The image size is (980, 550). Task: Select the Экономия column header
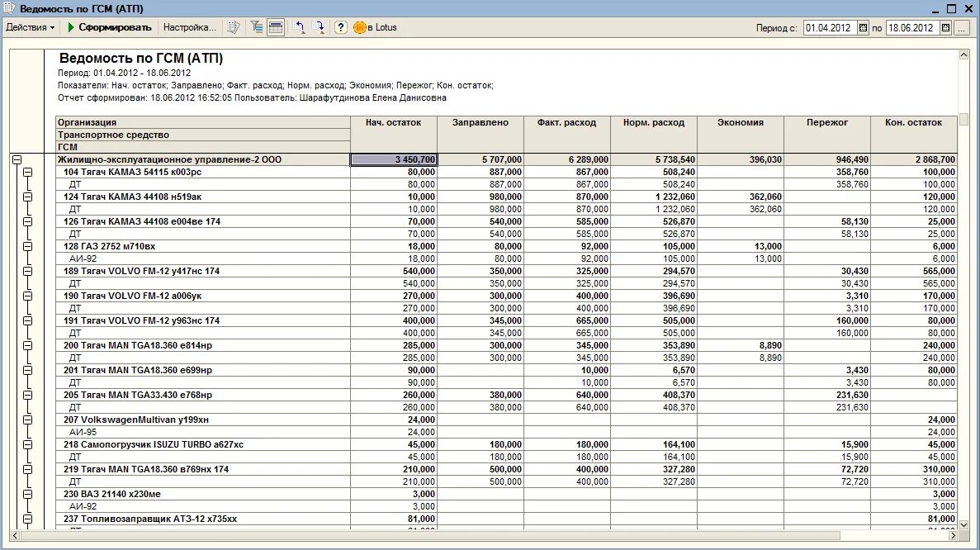[741, 135]
